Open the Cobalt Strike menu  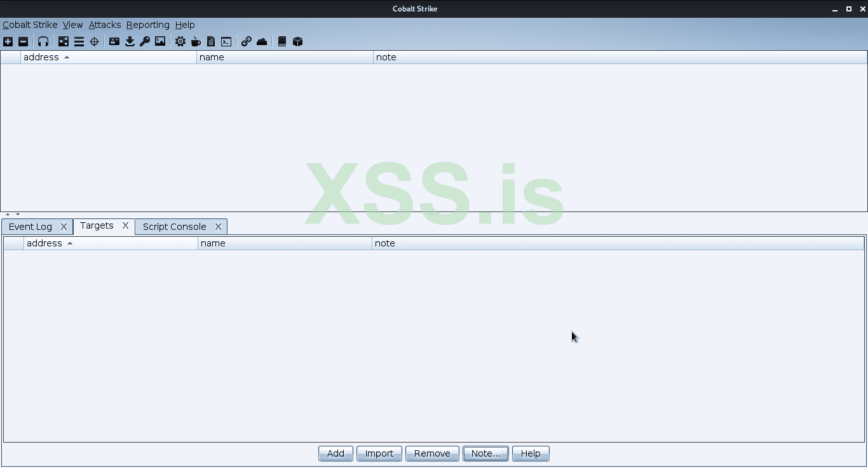[30, 25]
